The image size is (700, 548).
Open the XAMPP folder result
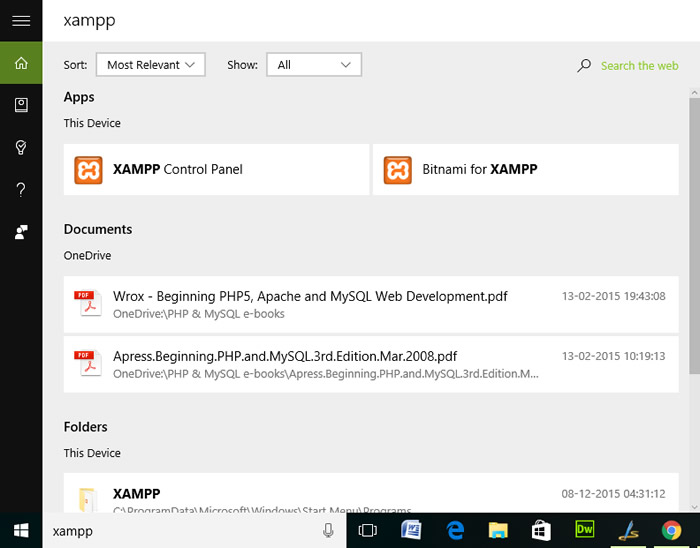[x=371, y=493]
